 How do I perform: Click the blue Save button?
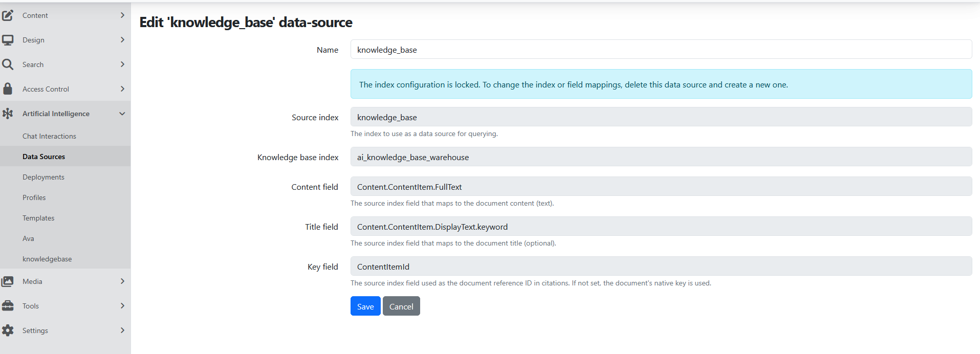click(365, 306)
